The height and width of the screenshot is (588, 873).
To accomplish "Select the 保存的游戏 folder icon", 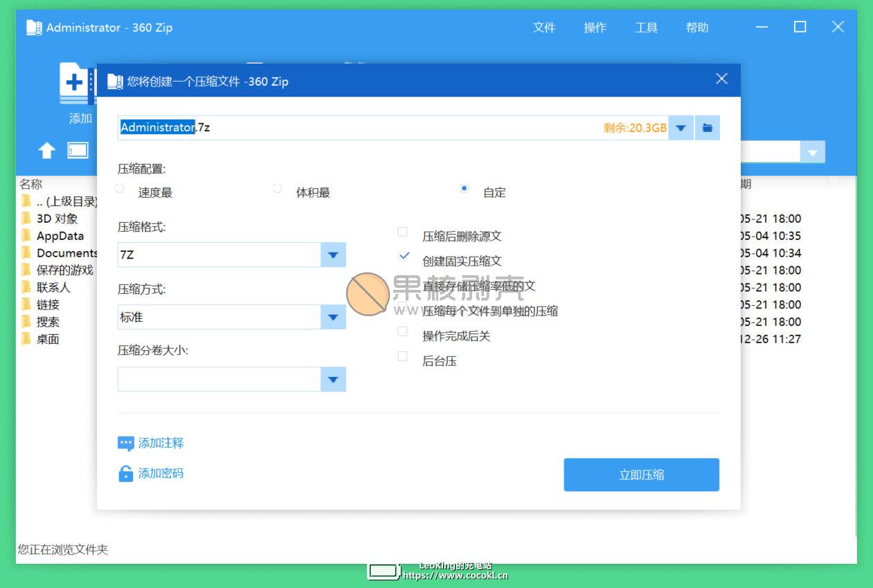I will pos(26,270).
